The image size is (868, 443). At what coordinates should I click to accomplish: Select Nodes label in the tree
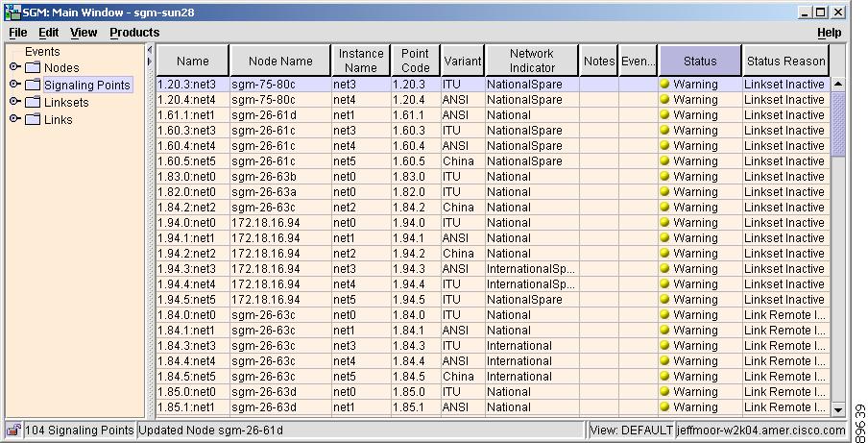click(x=61, y=67)
